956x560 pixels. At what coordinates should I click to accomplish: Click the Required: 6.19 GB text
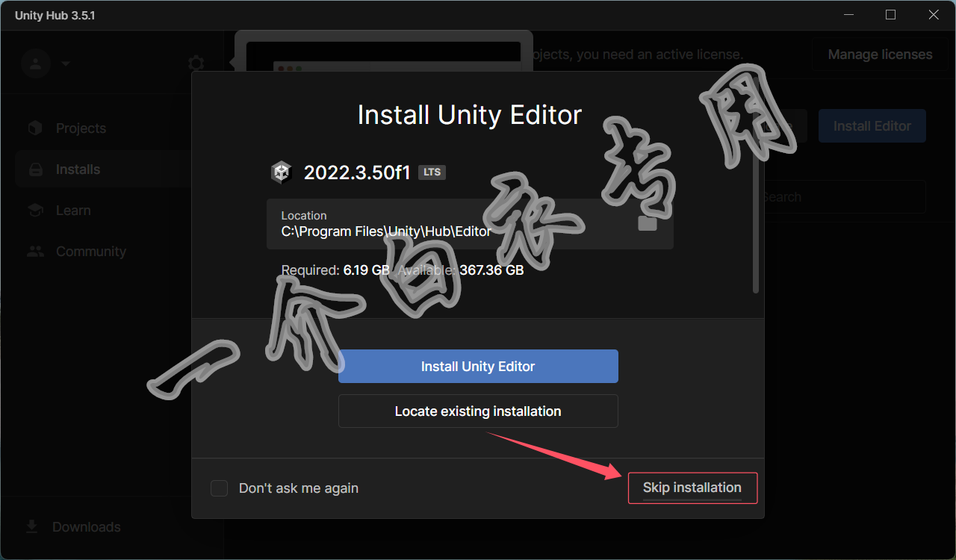[x=335, y=270]
